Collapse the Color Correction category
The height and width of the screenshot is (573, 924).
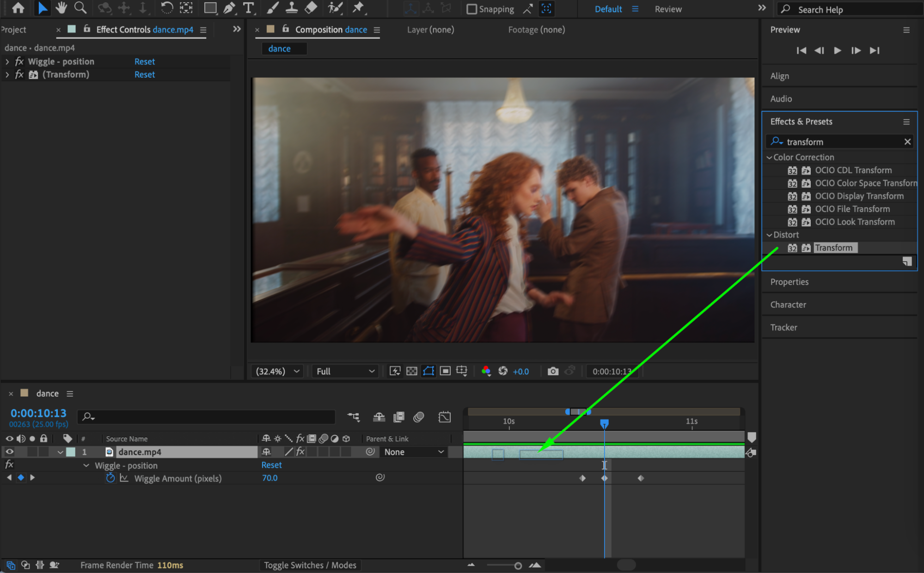pyautogui.click(x=769, y=157)
